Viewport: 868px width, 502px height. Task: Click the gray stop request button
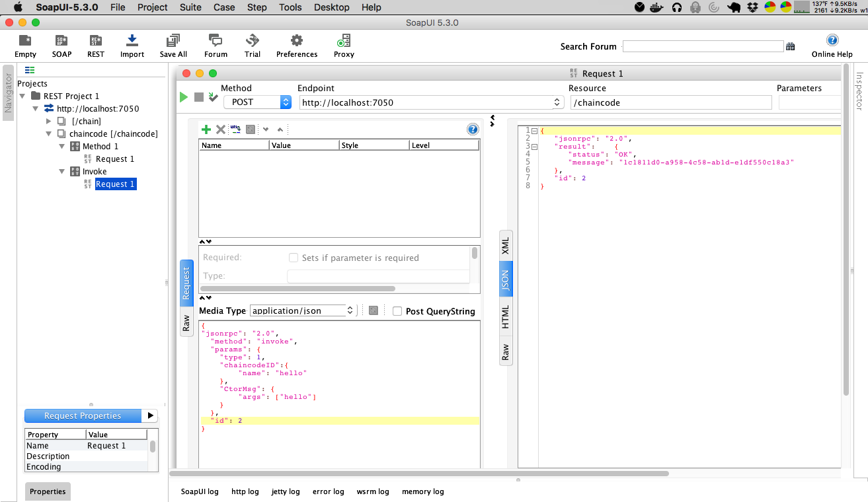coord(199,97)
